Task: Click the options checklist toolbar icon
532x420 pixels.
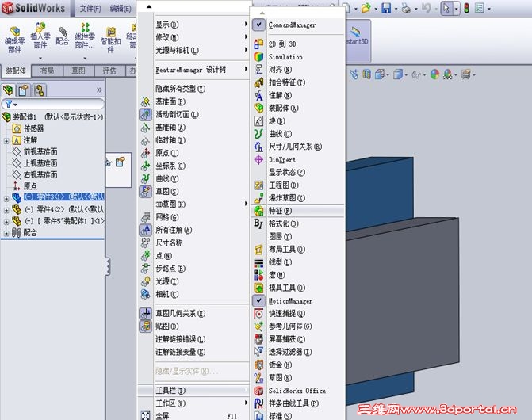Action: click(x=480, y=8)
